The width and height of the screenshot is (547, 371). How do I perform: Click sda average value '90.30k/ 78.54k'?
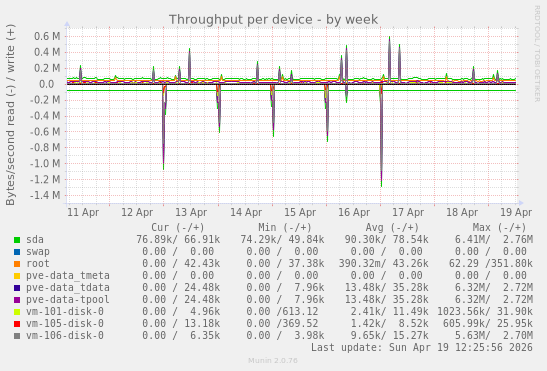tap(387, 240)
